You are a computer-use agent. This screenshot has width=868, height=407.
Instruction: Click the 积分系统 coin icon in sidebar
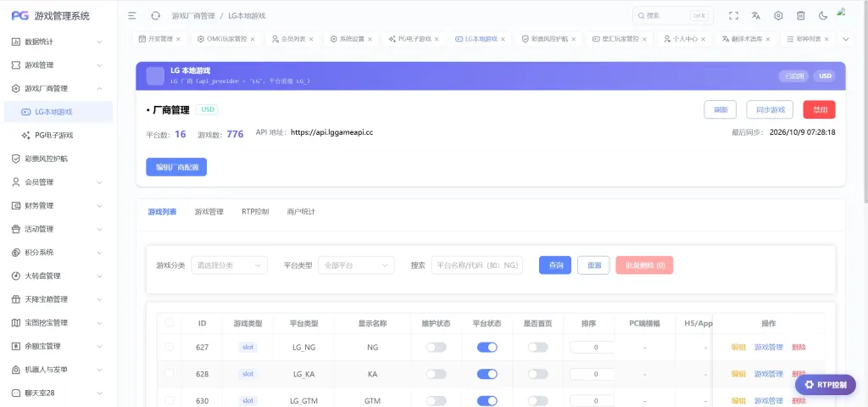point(16,252)
